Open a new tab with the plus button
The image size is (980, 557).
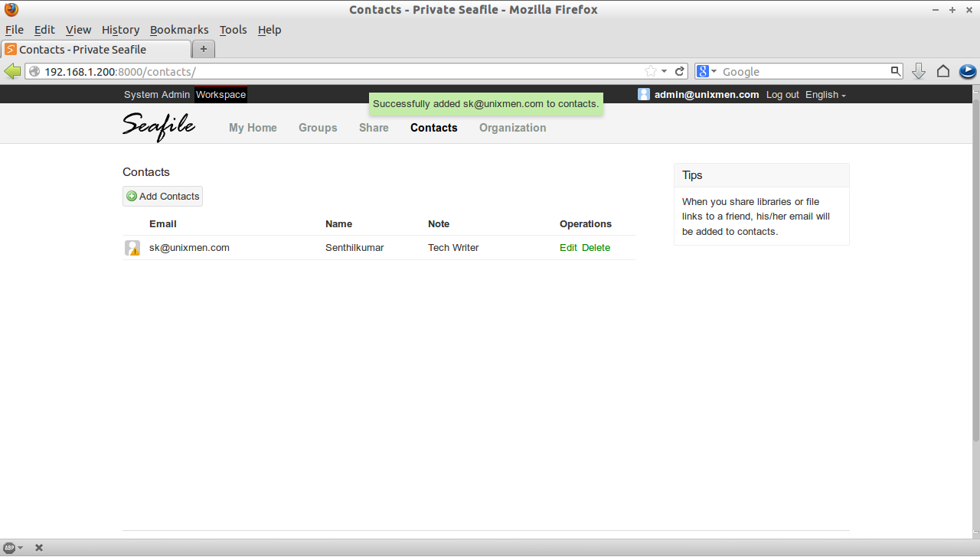[x=203, y=49]
